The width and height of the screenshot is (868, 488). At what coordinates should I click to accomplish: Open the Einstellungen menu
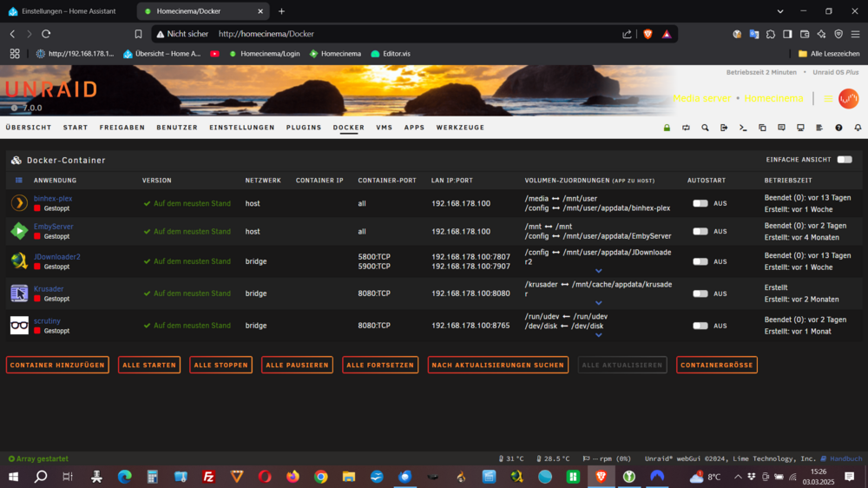click(x=242, y=128)
